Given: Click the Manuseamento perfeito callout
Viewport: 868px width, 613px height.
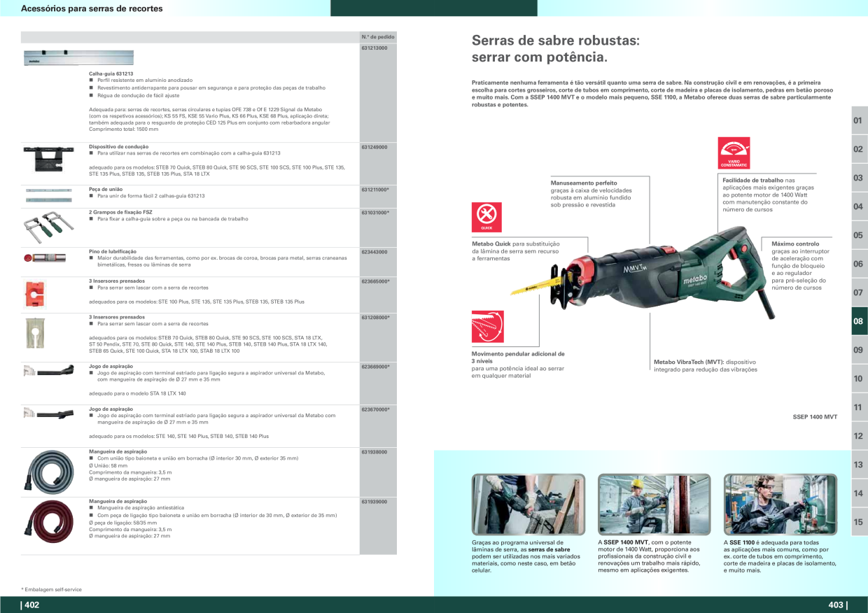Looking at the screenshot, I should (x=591, y=194).
